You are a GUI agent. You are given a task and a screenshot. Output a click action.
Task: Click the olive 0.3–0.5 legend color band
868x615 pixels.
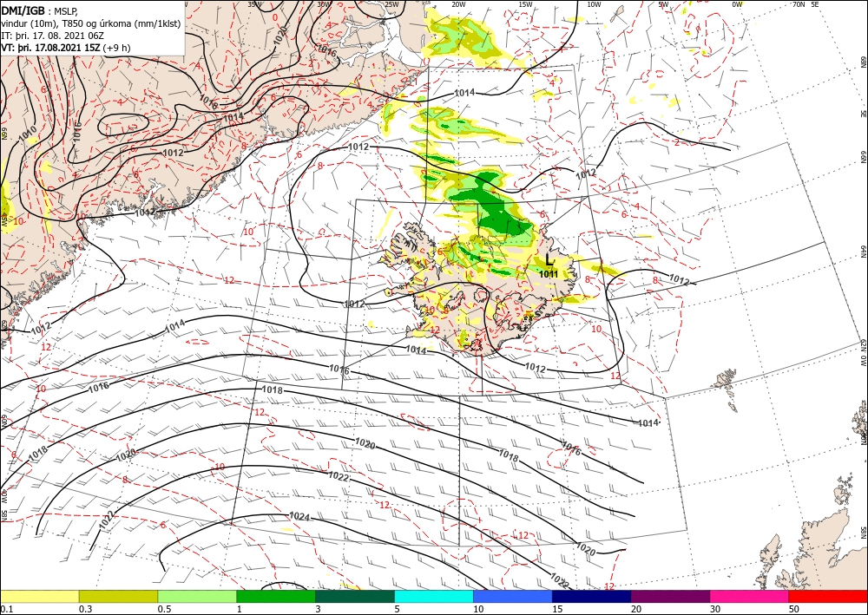coord(118,596)
